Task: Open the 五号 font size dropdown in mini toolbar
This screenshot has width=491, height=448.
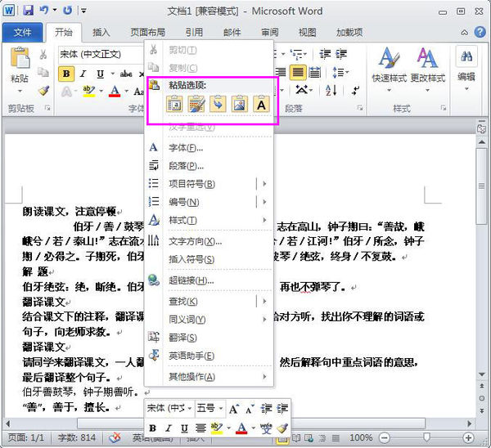Action: [x=221, y=408]
